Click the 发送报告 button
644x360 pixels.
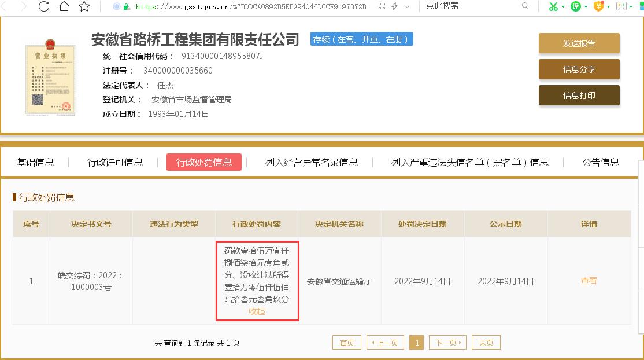pyautogui.click(x=579, y=43)
